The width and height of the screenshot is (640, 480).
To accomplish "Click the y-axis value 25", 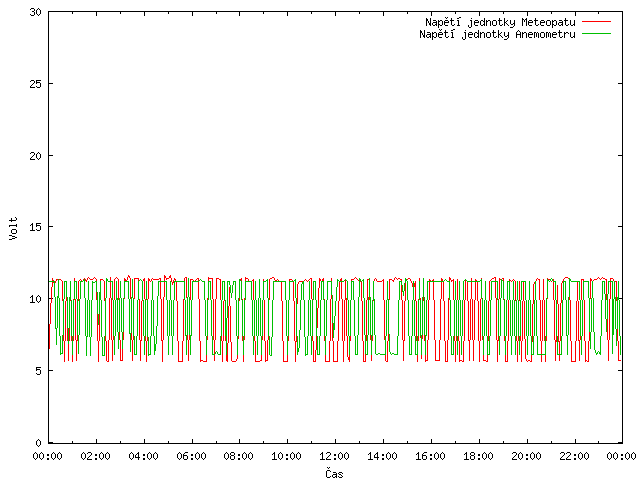I will coord(36,84).
